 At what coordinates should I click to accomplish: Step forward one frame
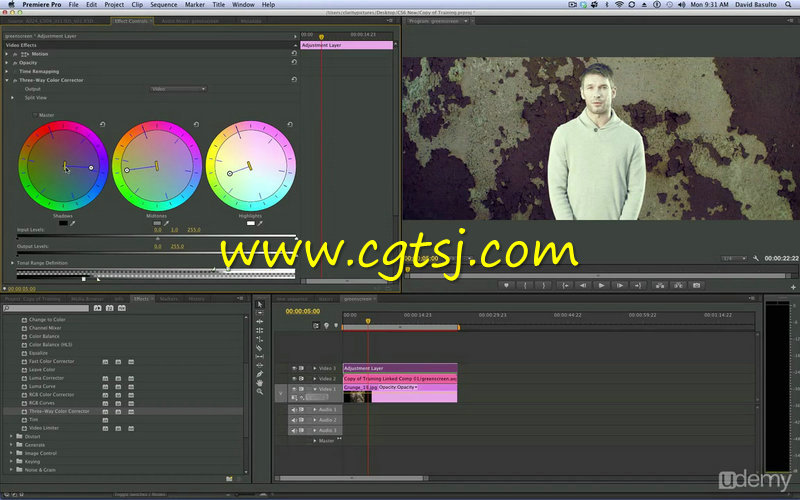click(620, 285)
